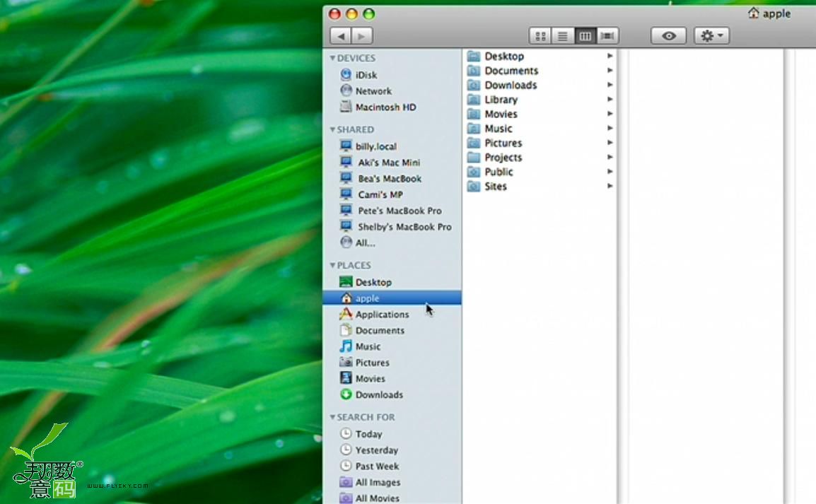Viewport: 816px width, 504px height.
Task: Select the Downloads folder in the column
Action: (x=540, y=86)
